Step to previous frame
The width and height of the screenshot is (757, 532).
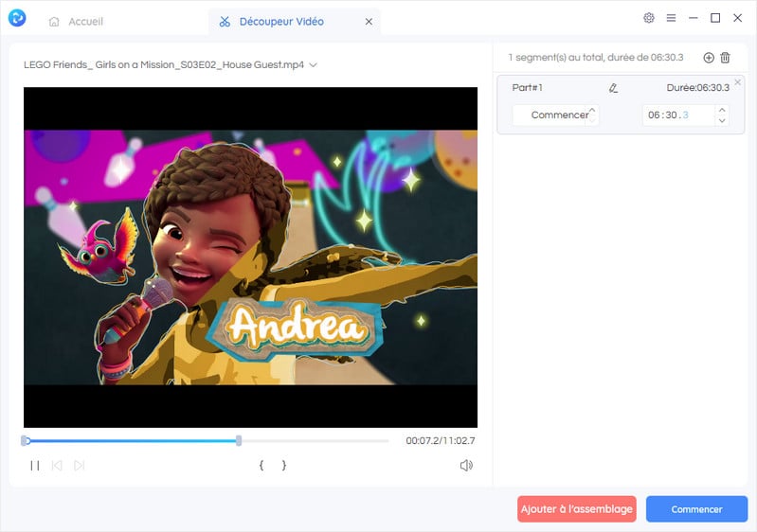pos(57,466)
